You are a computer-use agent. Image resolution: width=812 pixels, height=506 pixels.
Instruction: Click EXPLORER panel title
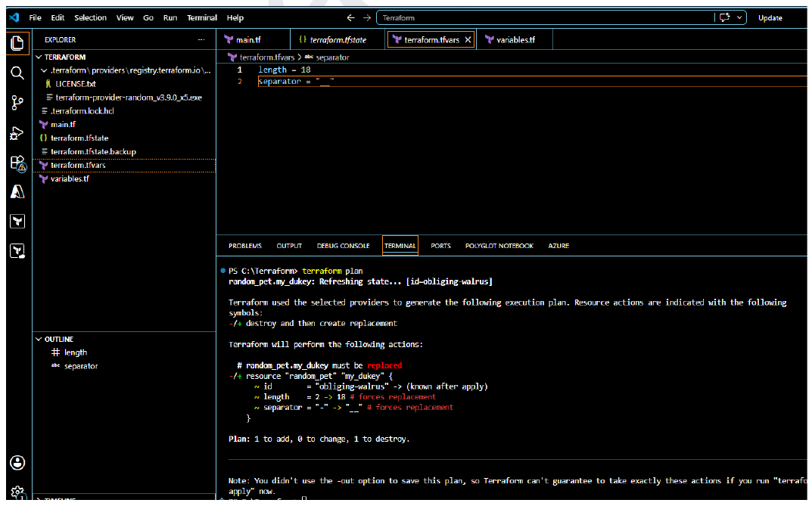60,40
